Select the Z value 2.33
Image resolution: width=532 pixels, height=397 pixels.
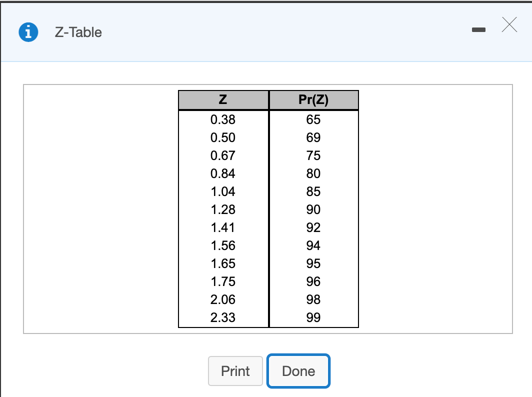coord(223,317)
